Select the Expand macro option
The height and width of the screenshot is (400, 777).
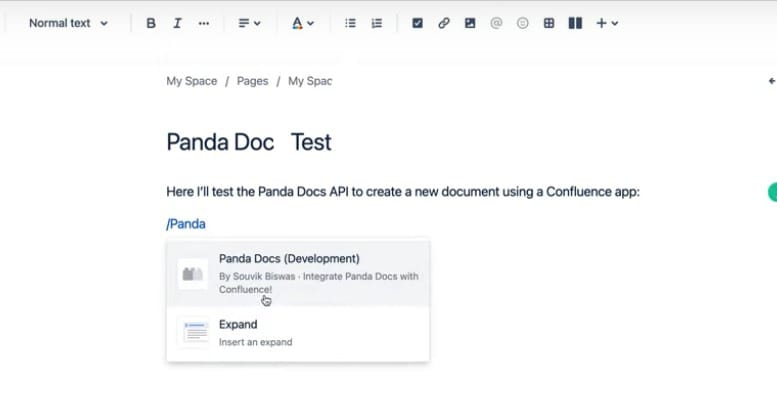coord(298,333)
